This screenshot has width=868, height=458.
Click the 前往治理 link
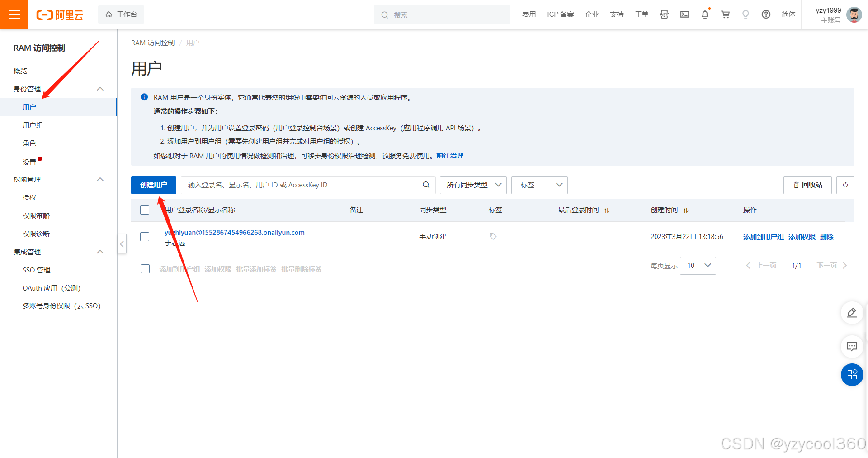click(450, 156)
